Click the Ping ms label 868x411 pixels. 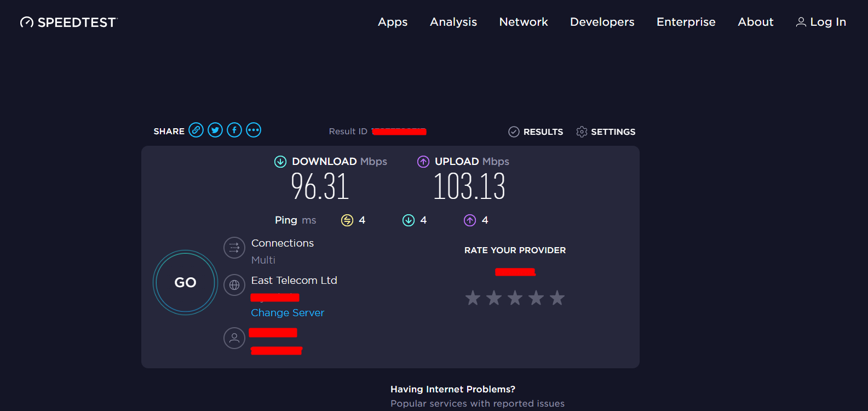296,220
